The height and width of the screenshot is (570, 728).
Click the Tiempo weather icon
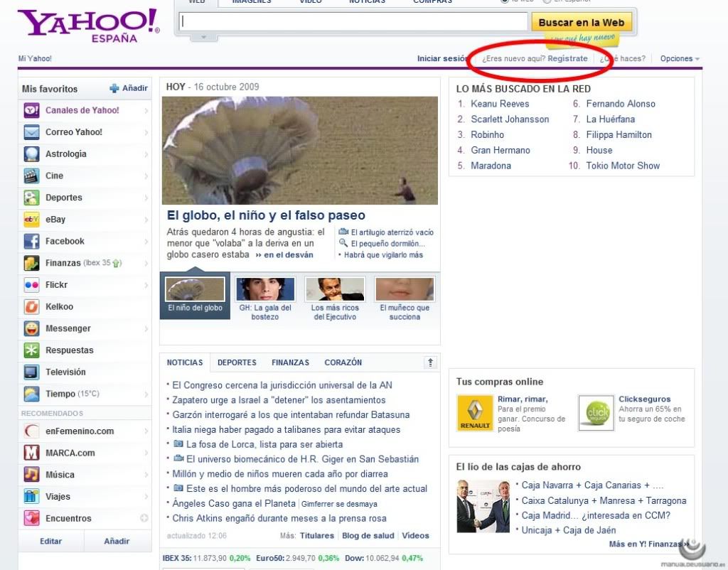[31, 394]
